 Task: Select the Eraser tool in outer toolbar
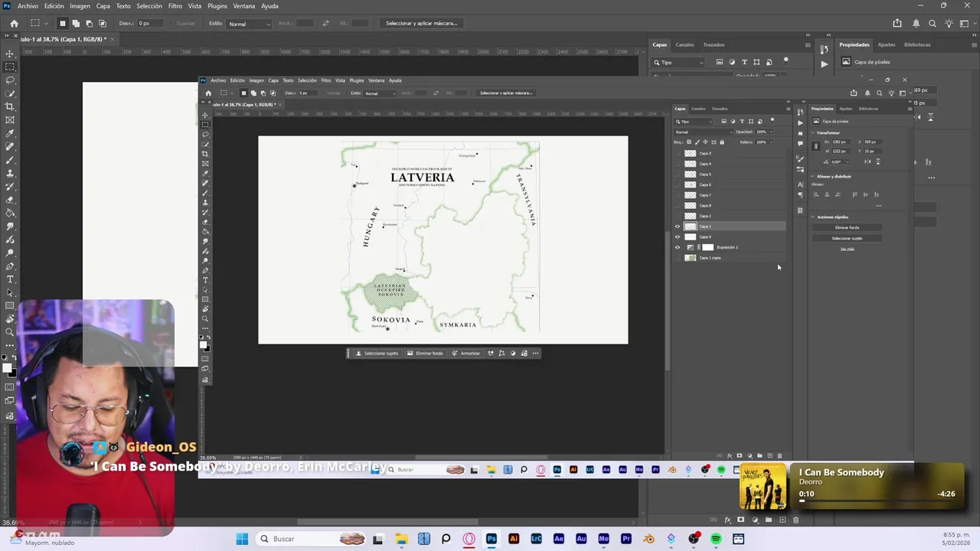click(x=10, y=200)
